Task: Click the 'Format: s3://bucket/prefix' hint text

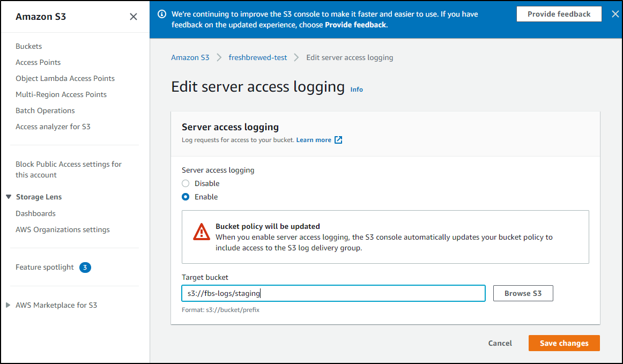Action: pos(220,310)
